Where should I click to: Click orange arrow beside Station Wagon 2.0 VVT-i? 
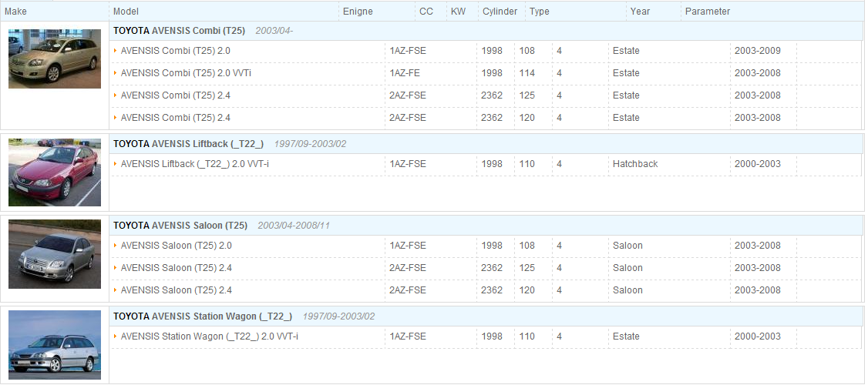point(115,336)
